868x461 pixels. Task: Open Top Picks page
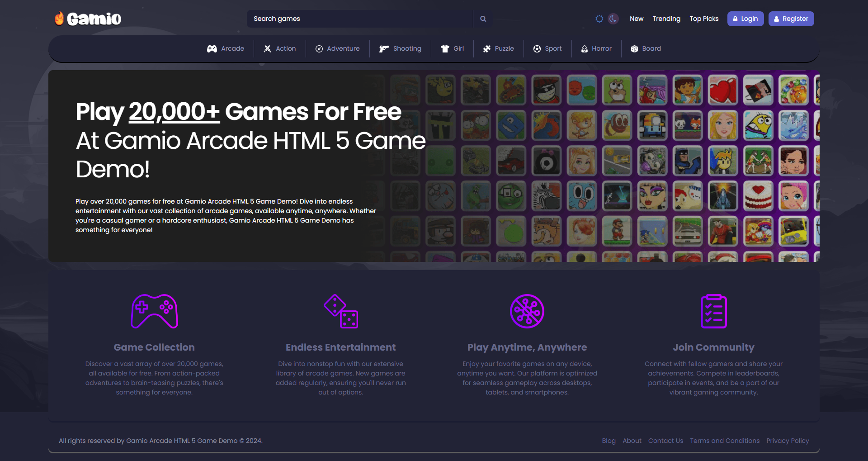click(704, 19)
